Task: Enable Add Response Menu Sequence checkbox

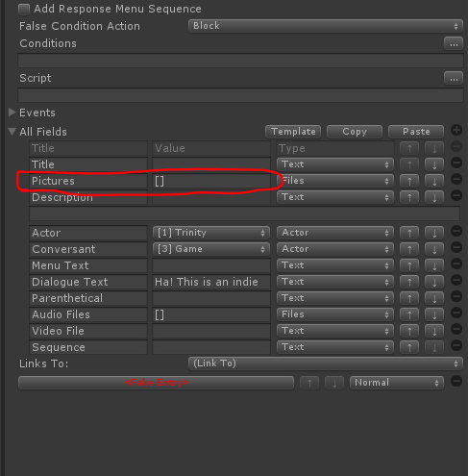Action: (24, 10)
